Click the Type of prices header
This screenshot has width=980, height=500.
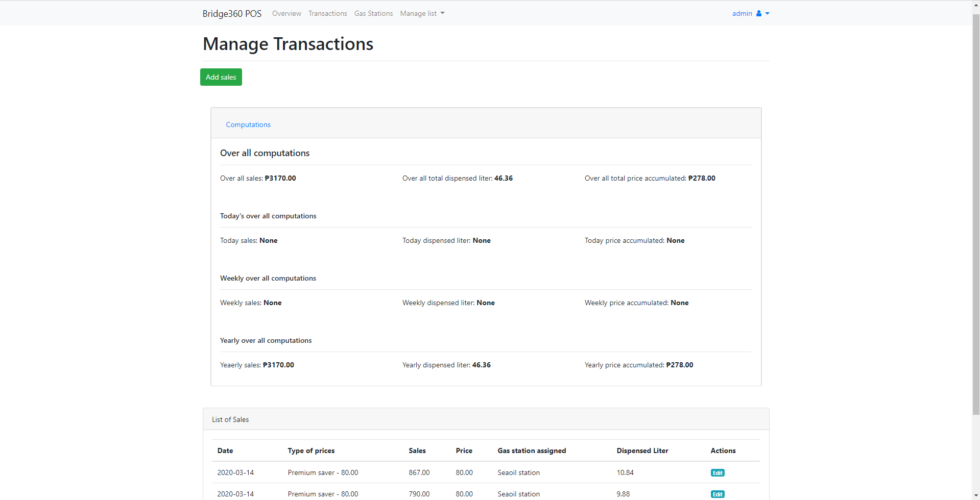311,451
